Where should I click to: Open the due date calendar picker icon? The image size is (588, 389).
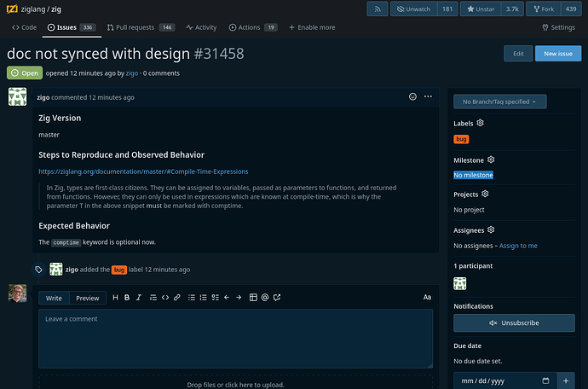[545, 380]
